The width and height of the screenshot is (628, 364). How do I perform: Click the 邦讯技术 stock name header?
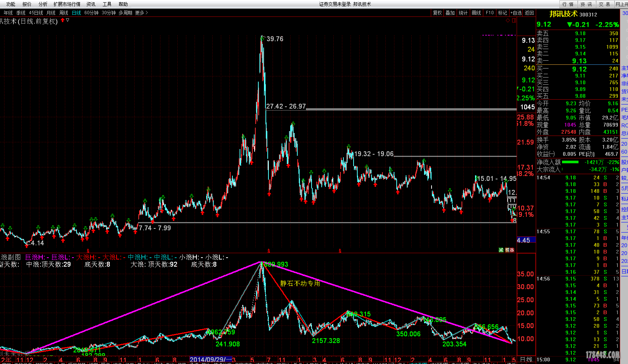pyautogui.click(x=564, y=14)
